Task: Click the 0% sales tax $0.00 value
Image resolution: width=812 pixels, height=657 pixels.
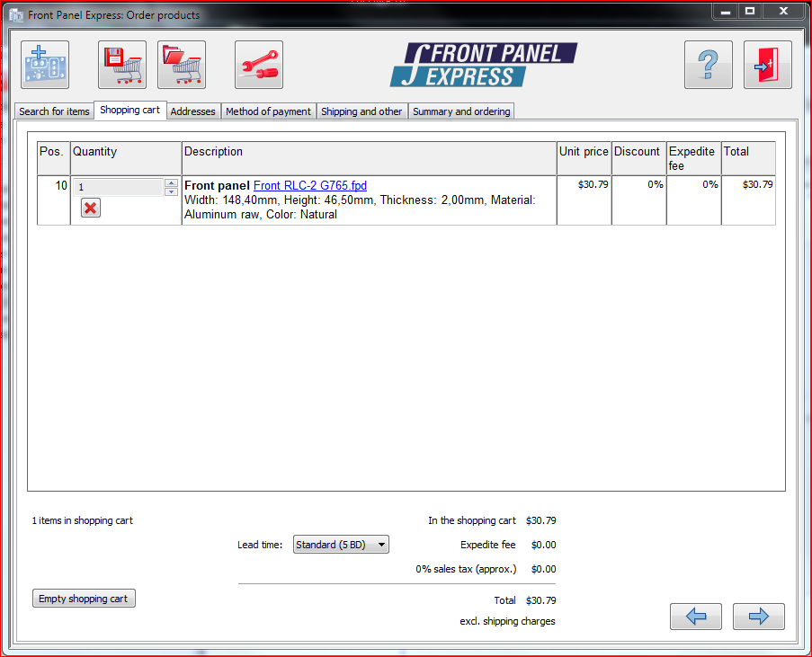Action: pos(543,569)
